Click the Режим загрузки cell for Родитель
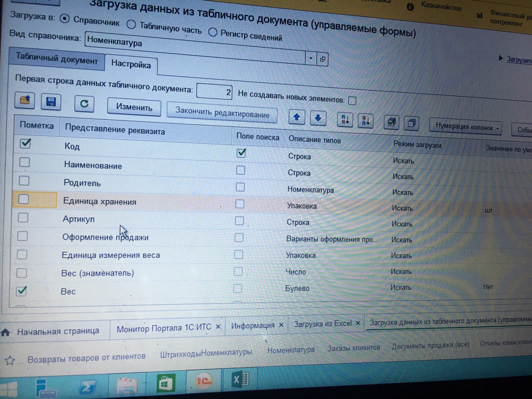This screenshot has height=399, width=532. pos(403,192)
